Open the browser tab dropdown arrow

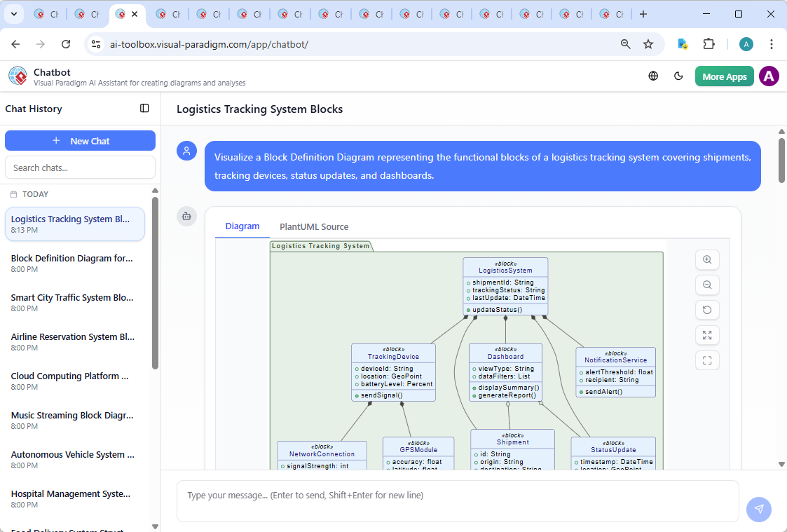[x=14, y=14]
